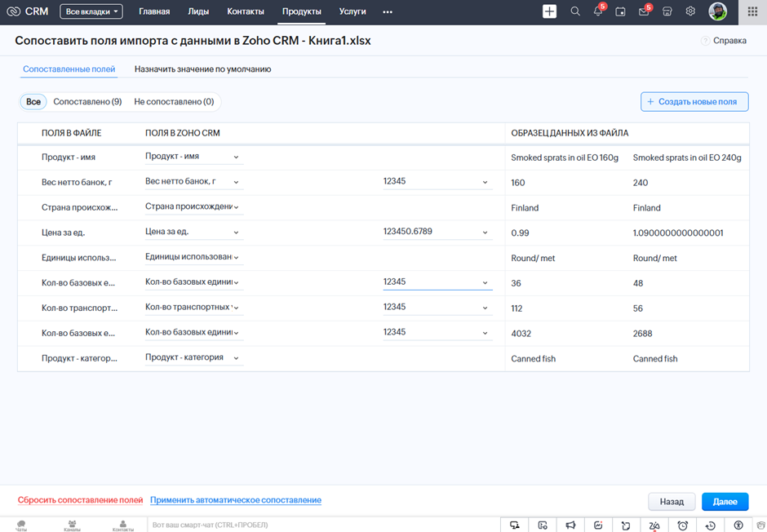Image resolution: width=767 pixels, height=532 pixels.
Task: Open CRM field dropdown for "Продукт - имя"
Action: pyautogui.click(x=193, y=157)
